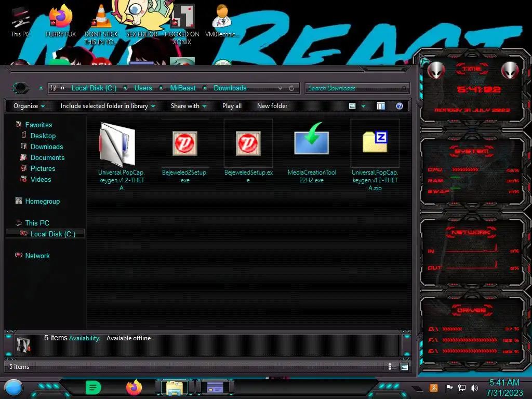
Task: Open the Share with dropdown
Action: [x=189, y=106]
